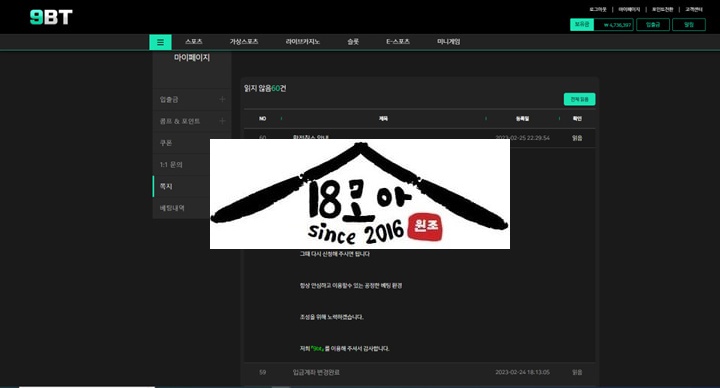Click message number 59
The height and width of the screenshot is (388, 720).
coord(263,372)
